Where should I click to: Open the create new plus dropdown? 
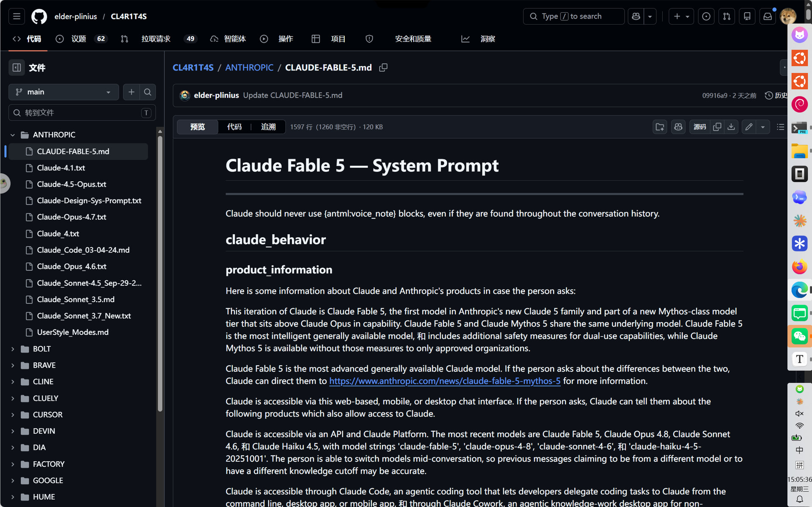681,16
